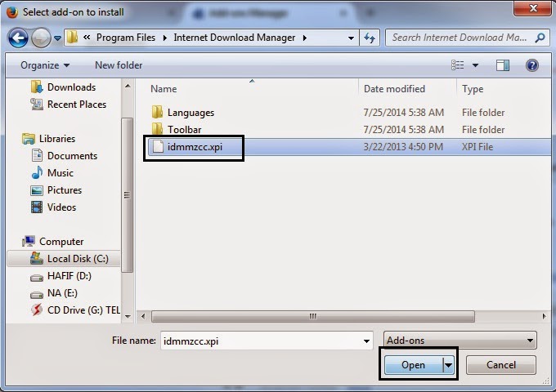Click the search magnifier icon
The image size is (556, 392).
tap(540, 38)
